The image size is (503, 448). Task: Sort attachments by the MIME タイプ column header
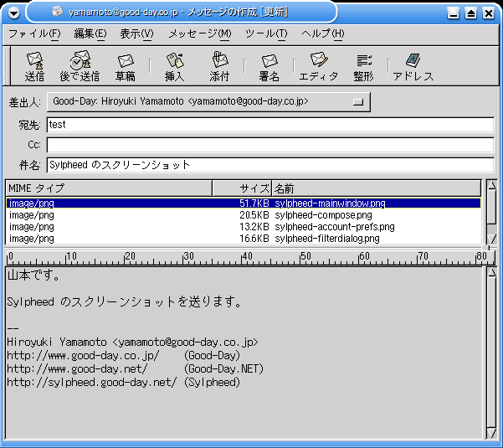109,188
